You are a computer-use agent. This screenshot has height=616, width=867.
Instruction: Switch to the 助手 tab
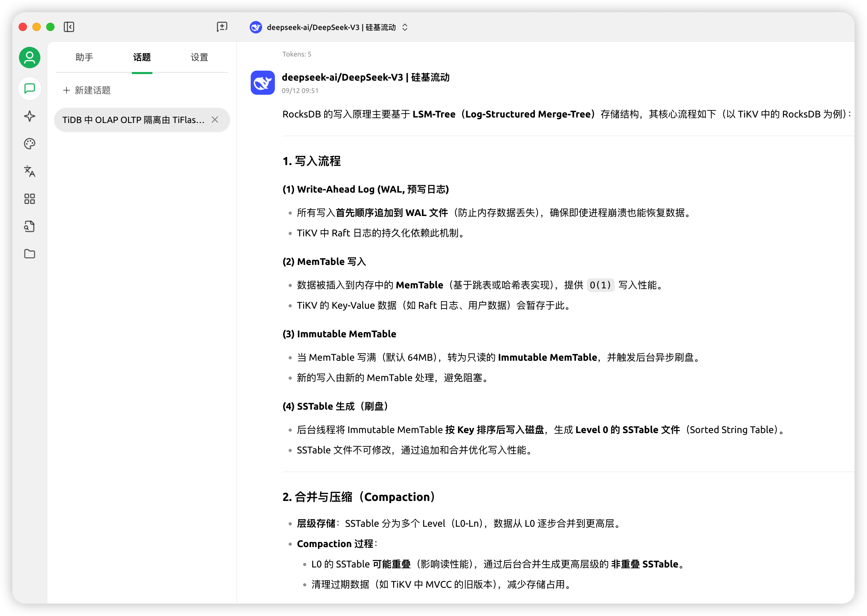pos(84,57)
